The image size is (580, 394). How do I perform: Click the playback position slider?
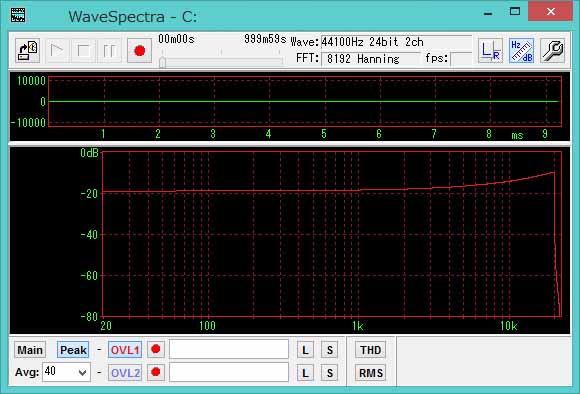click(221, 61)
